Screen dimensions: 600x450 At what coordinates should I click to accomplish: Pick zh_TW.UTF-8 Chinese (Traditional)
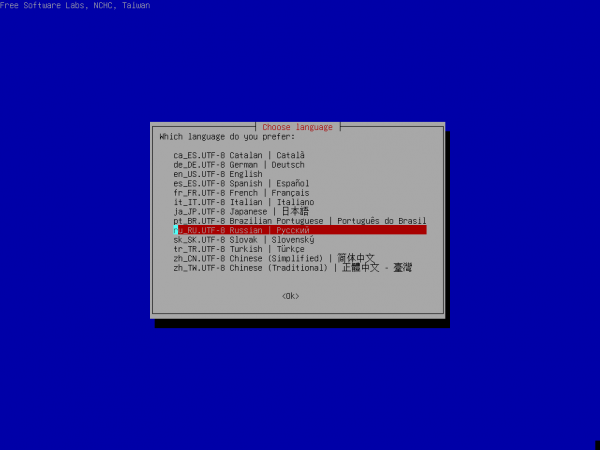pyautogui.click(x=292, y=268)
